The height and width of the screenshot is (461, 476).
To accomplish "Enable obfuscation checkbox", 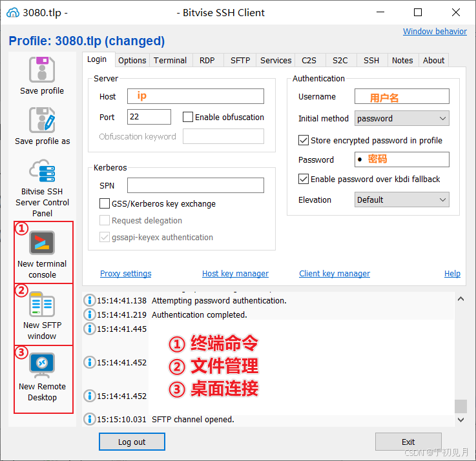I will coord(187,117).
